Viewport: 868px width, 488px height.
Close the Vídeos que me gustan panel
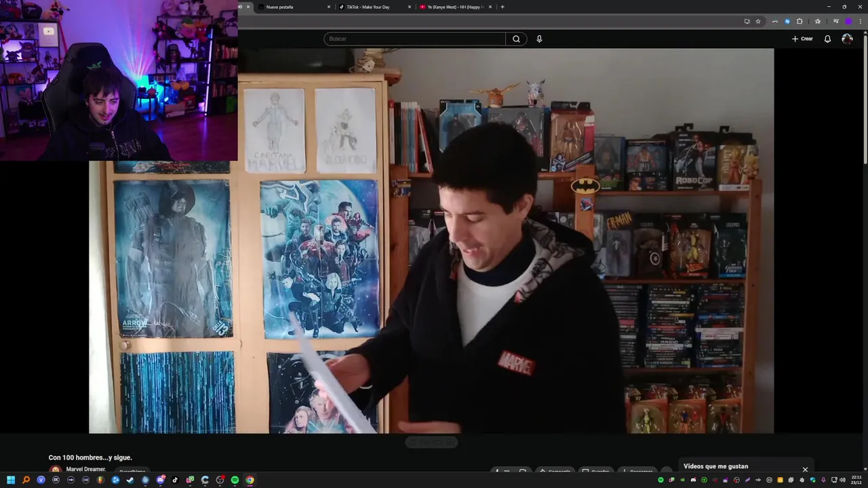(x=805, y=469)
